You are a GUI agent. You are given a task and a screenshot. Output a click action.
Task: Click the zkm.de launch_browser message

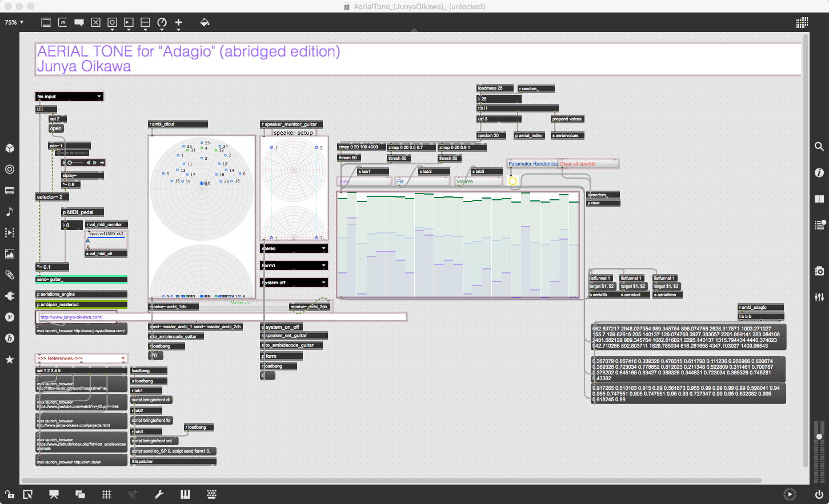coord(81,460)
